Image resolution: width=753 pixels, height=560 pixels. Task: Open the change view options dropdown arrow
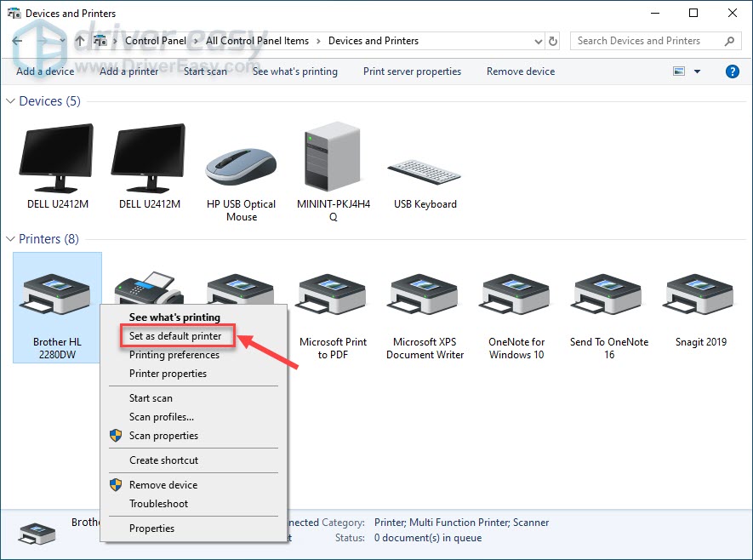(697, 71)
